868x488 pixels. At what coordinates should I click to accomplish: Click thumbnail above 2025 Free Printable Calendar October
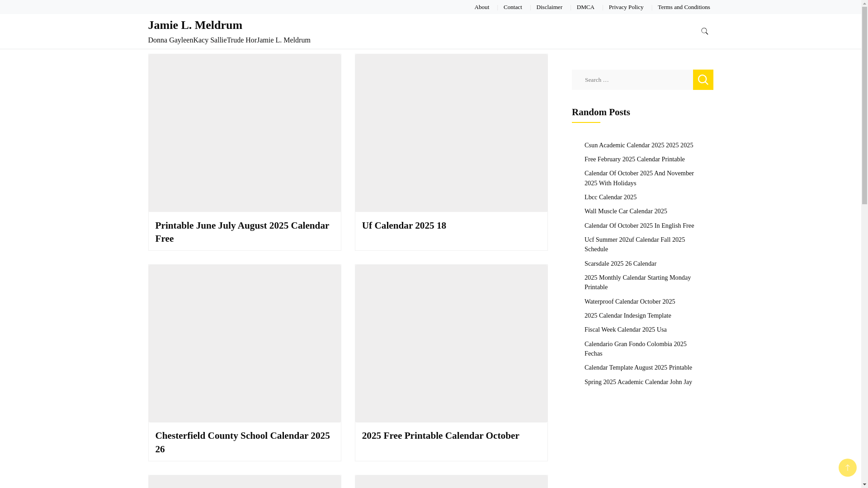click(451, 343)
